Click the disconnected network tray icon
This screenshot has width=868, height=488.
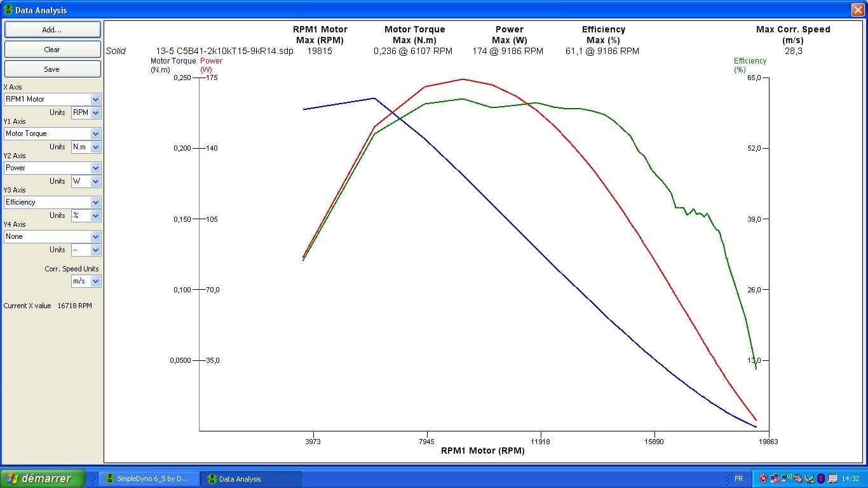[775, 478]
